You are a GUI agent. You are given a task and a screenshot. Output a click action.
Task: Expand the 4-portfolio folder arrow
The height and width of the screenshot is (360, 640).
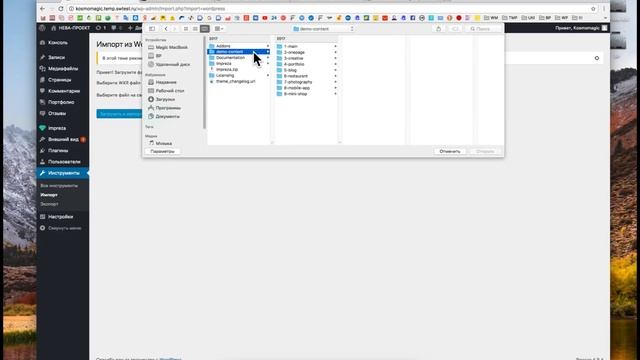[336, 64]
